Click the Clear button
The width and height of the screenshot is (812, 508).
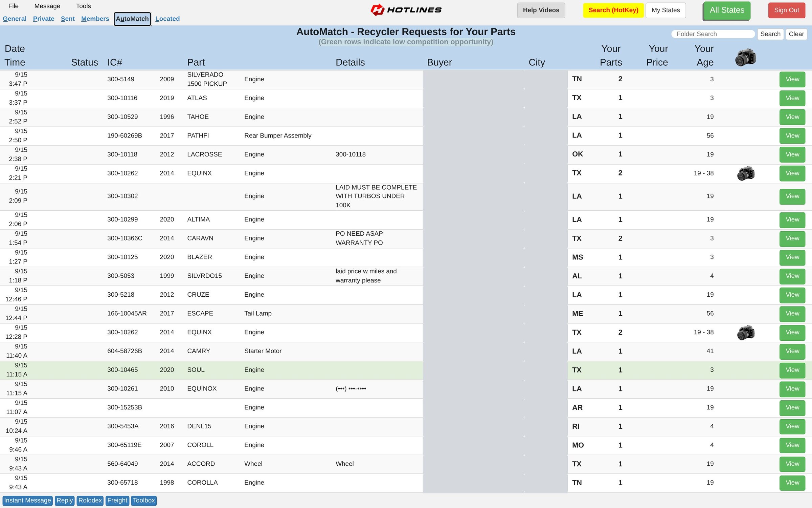click(x=796, y=34)
